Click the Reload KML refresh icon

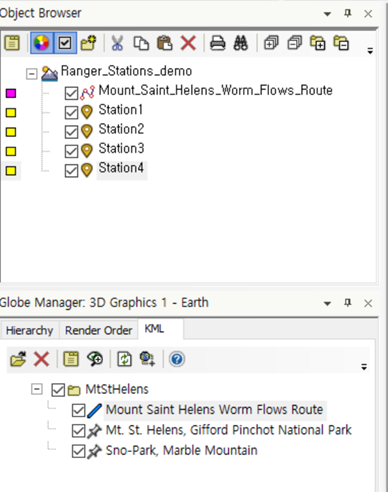124,359
